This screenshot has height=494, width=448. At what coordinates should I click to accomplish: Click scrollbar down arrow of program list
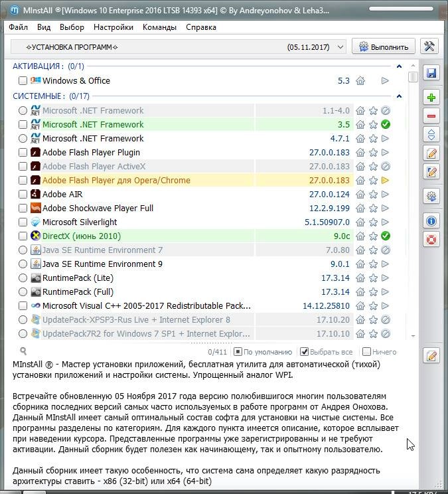(x=413, y=336)
